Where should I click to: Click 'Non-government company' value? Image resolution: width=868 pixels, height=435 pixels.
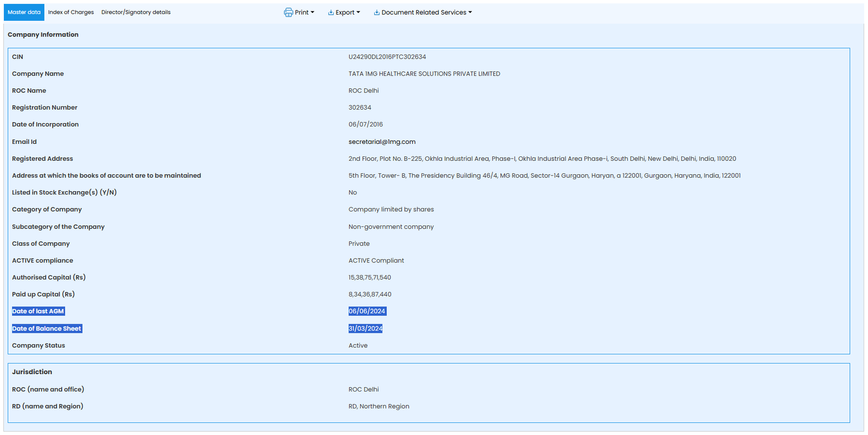[x=391, y=226]
